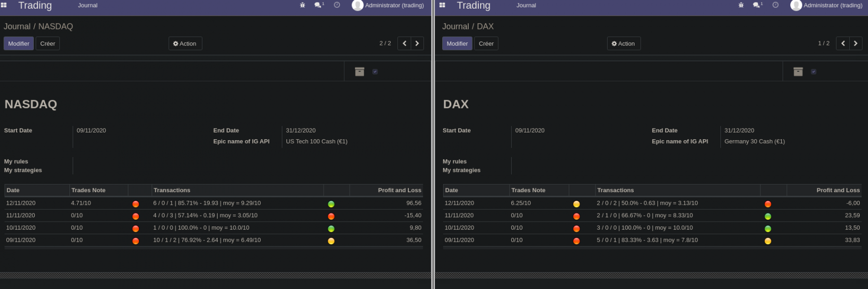Click the 'My rules' label in NASDAQ form

(16, 162)
